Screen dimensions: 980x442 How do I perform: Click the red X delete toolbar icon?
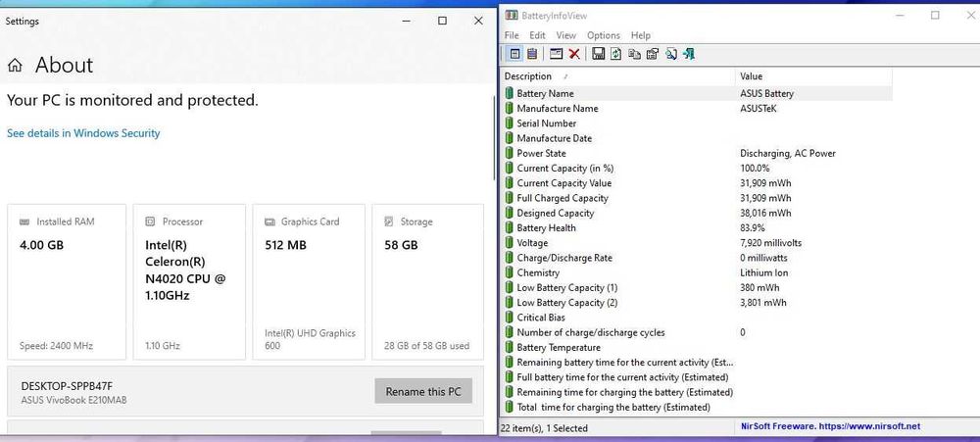coord(573,54)
